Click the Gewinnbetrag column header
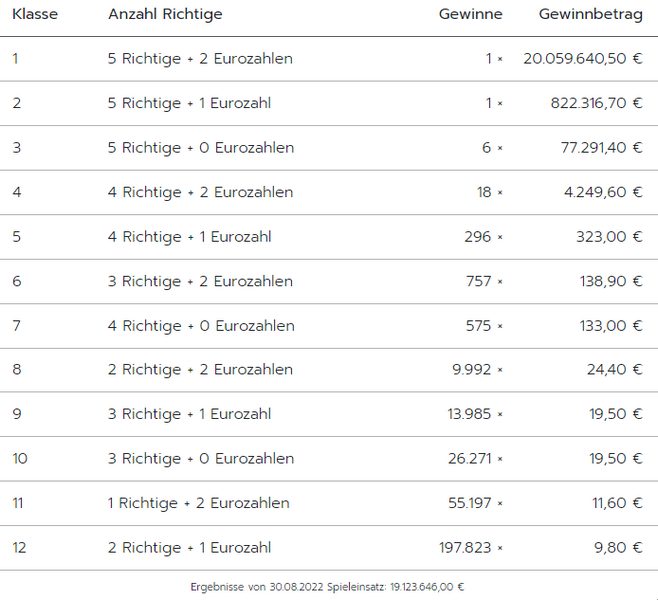The image size is (658, 600). tap(590, 14)
